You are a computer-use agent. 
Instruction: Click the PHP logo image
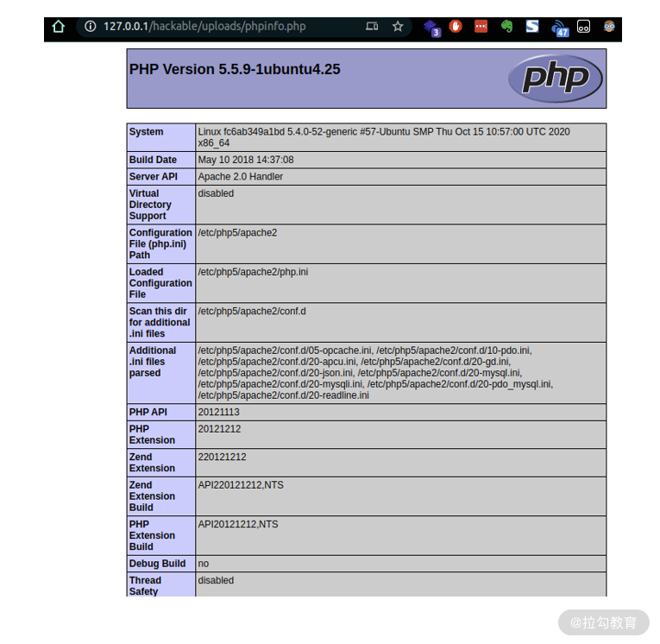(556, 79)
